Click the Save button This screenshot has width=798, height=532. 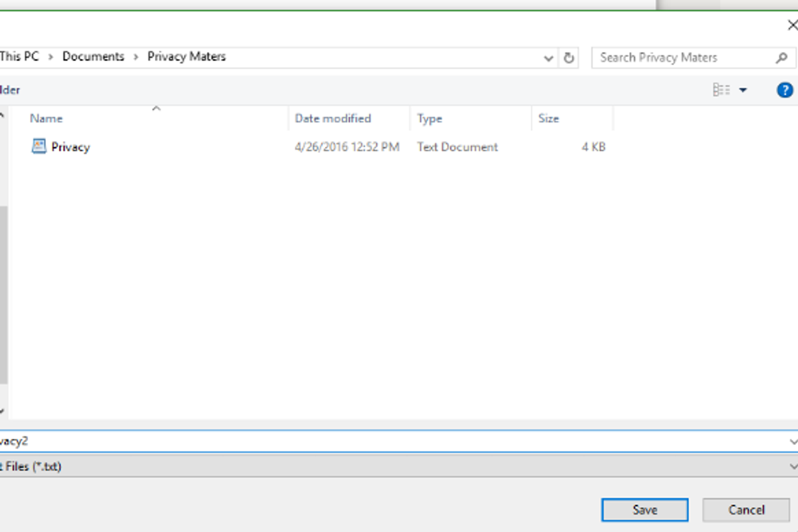pyautogui.click(x=645, y=510)
